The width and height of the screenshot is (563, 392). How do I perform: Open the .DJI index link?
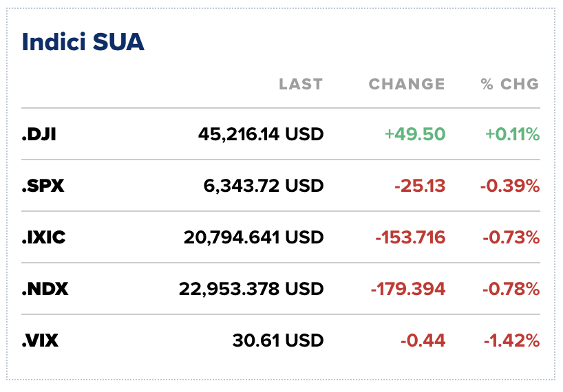click(39, 134)
